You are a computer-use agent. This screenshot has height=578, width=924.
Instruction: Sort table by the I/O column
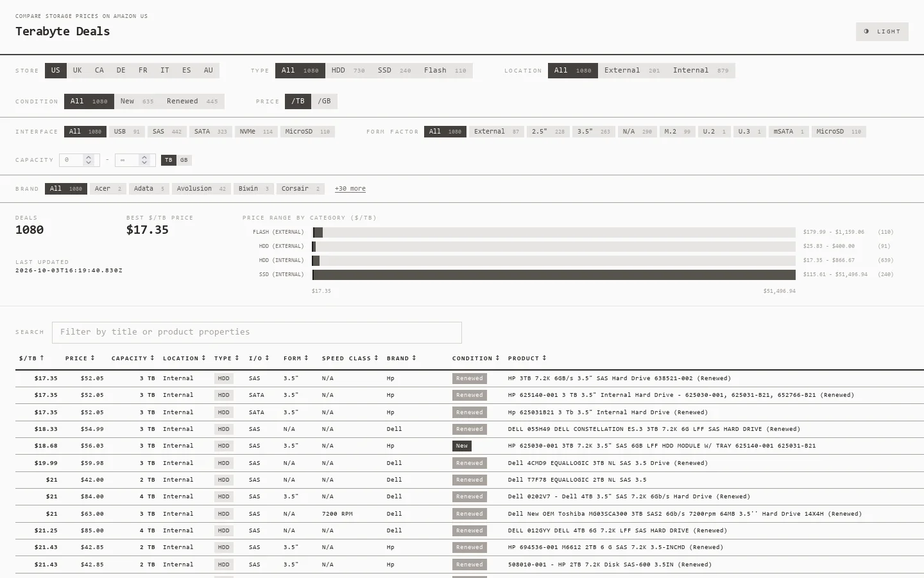pos(259,358)
